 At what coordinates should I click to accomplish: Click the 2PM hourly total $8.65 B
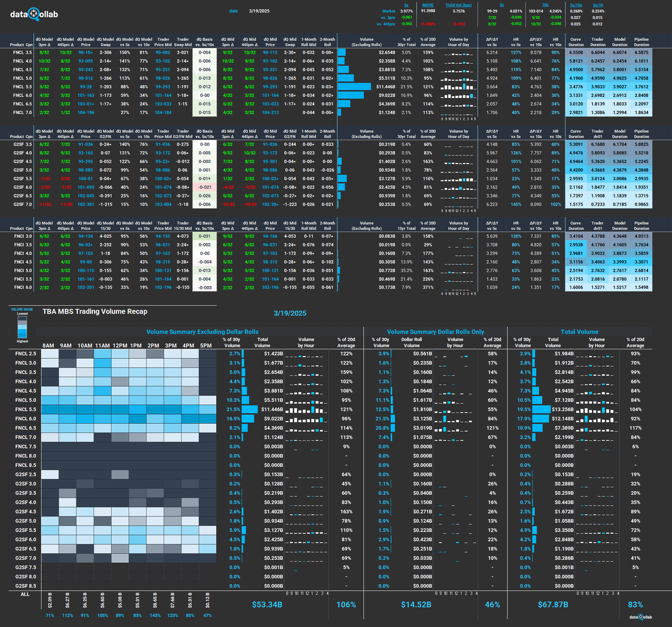[x=154, y=601]
